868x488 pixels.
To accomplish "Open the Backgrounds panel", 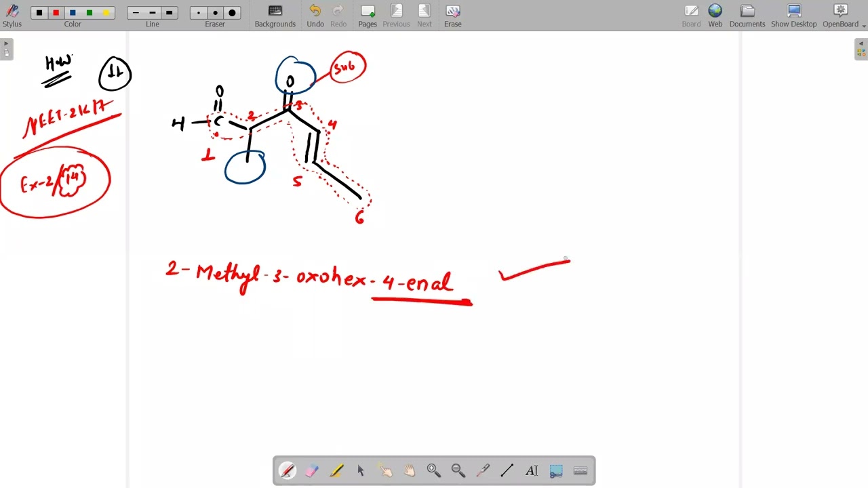I will click(x=275, y=16).
